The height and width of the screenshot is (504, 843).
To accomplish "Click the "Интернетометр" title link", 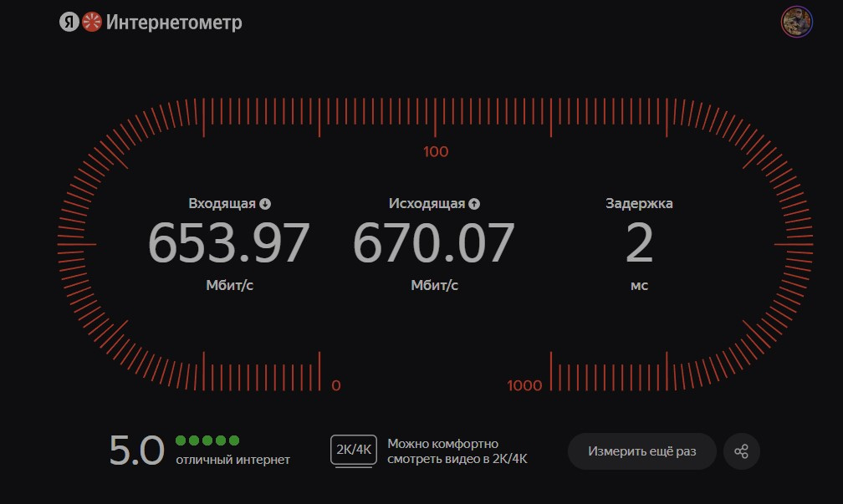I will coord(174,23).
